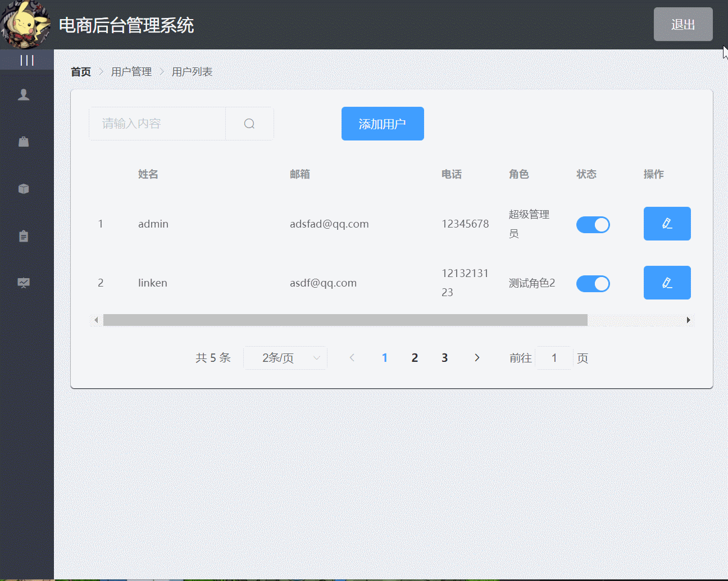728x581 pixels.
Task: Click the user management sidebar icon
Action: [24, 94]
